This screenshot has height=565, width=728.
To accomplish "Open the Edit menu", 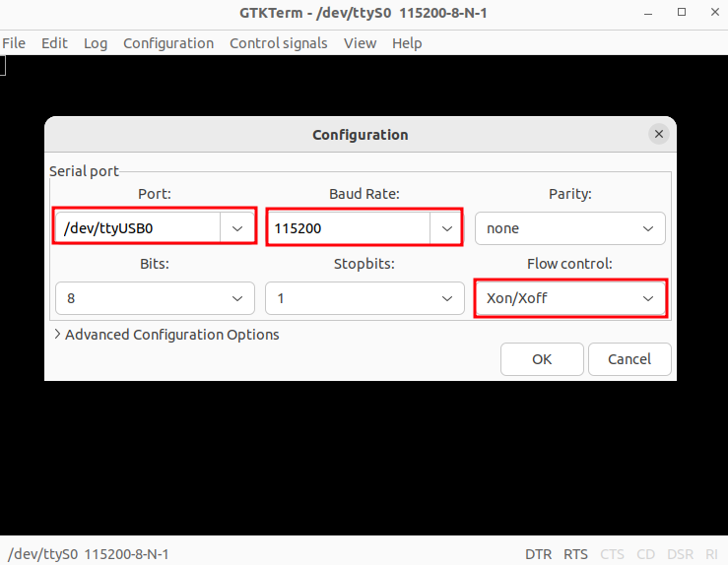I will click(x=54, y=43).
